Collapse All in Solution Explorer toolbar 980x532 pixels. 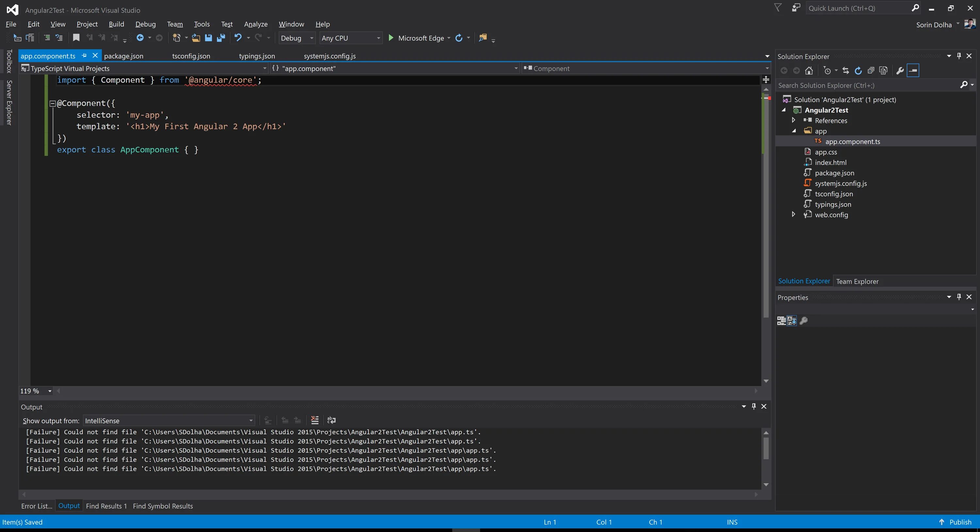click(x=871, y=71)
